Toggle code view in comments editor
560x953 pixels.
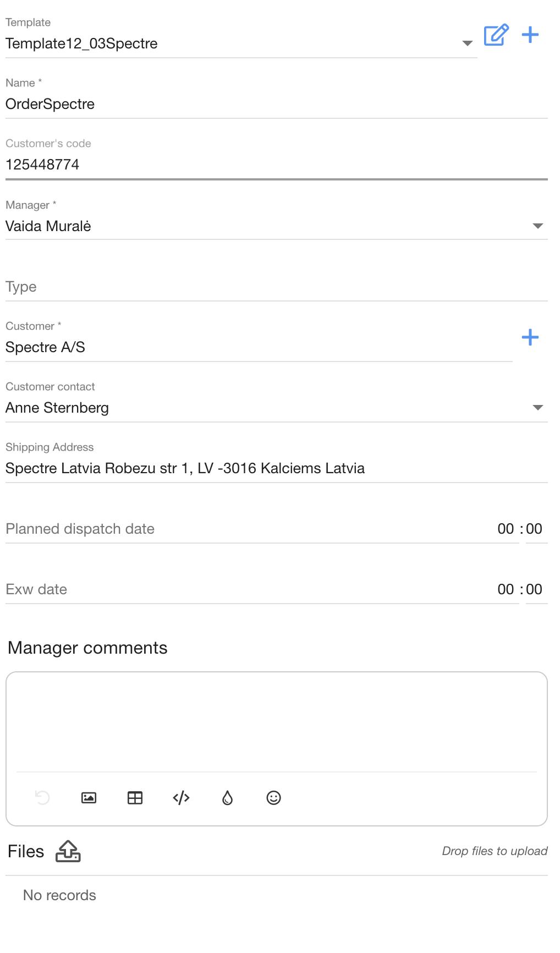[x=181, y=798]
